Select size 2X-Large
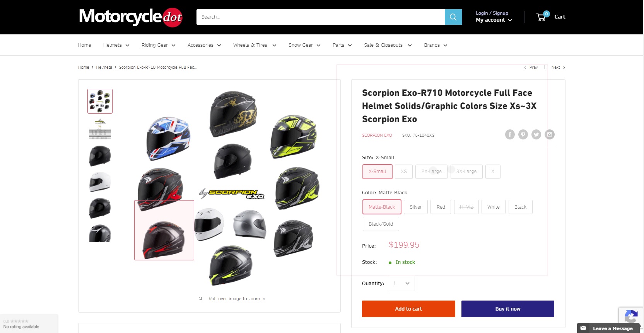The height and width of the screenshot is (333, 644). [431, 172]
